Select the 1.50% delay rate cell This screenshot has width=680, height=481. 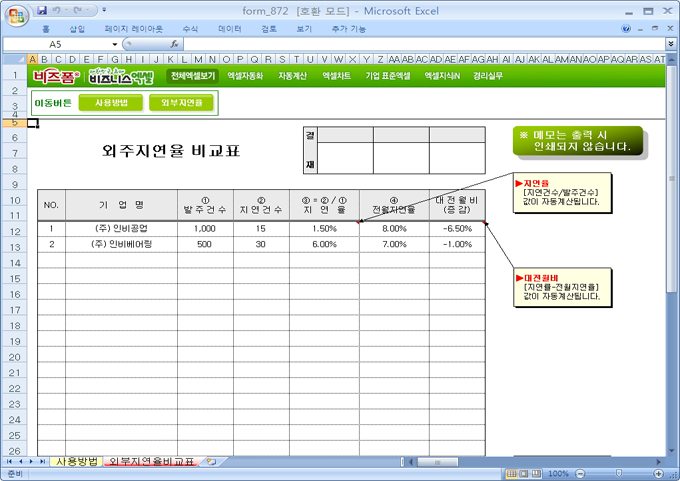[x=324, y=229]
